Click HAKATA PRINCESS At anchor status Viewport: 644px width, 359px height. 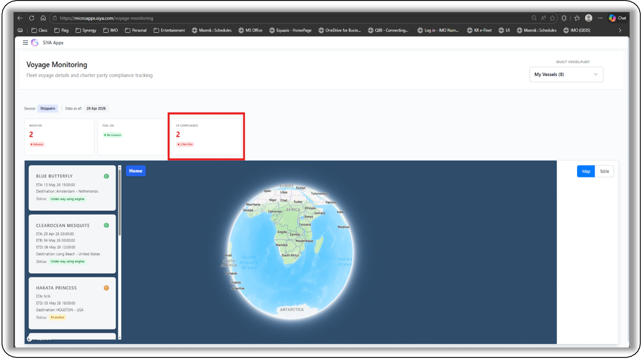point(58,318)
